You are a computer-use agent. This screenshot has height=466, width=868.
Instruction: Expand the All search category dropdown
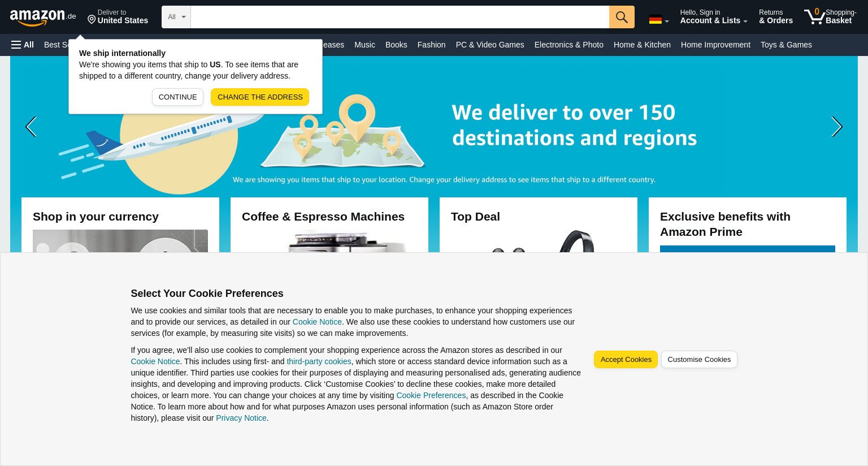tap(176, 17)
